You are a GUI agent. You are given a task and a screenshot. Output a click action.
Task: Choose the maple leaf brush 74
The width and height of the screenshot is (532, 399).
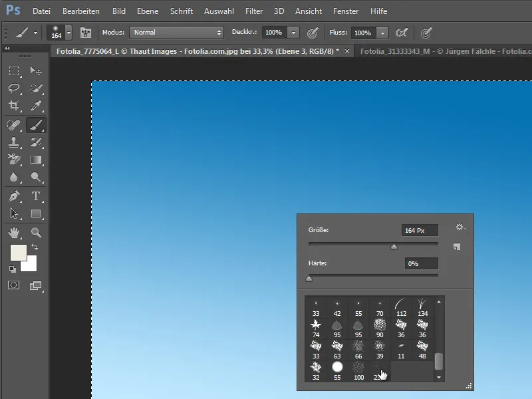[315, 329]
